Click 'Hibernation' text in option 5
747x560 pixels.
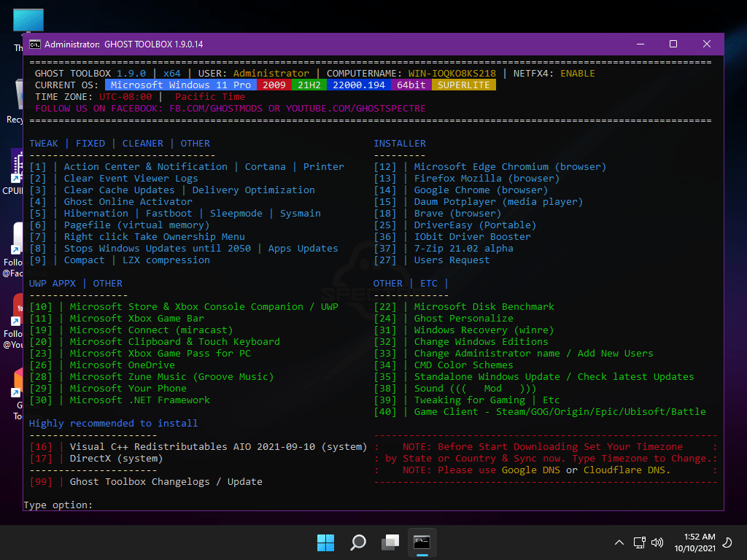[96, 214]
